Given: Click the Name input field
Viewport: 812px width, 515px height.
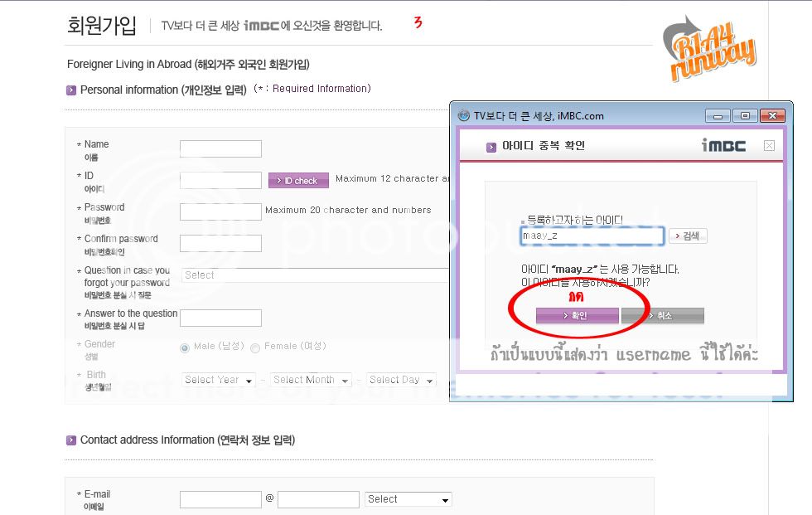Looking at the screenshot, I should tap(220, 149).
